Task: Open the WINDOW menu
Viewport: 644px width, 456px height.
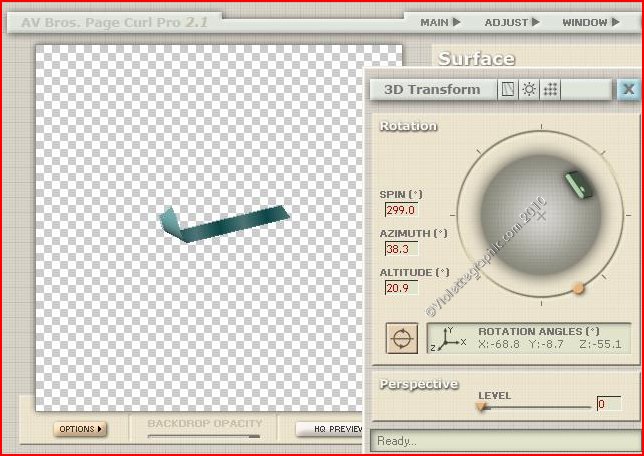Action: coord(590,22)
